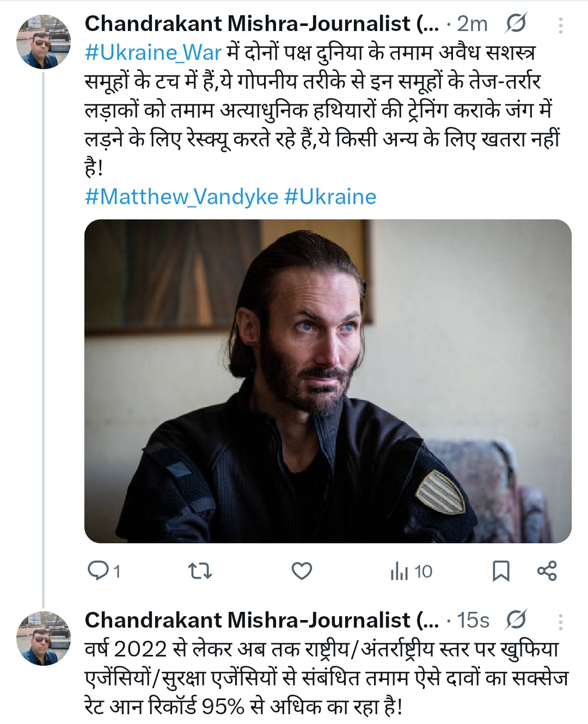Viewport: 588px width, 724px height.
Task: Open the three-dot menu on the second tweet
Action: click(560, 621)
